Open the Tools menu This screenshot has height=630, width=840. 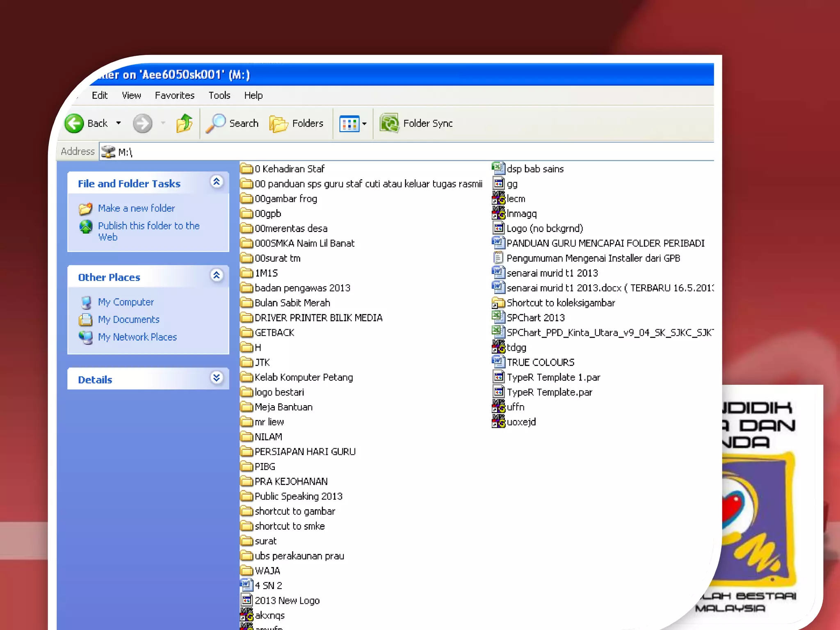point(219,95)
